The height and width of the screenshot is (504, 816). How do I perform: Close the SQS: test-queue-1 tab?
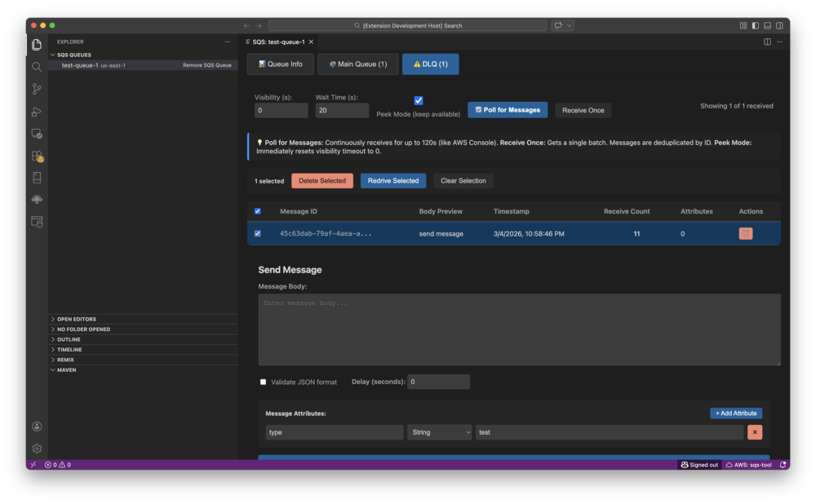[311, 42]
